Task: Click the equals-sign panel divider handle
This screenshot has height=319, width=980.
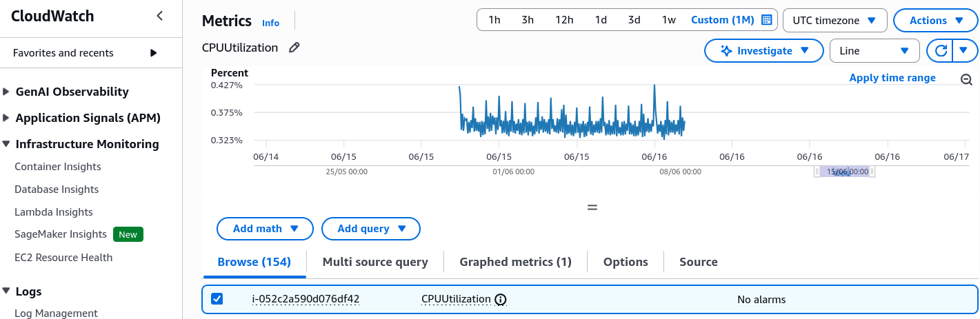Action: 592,207
